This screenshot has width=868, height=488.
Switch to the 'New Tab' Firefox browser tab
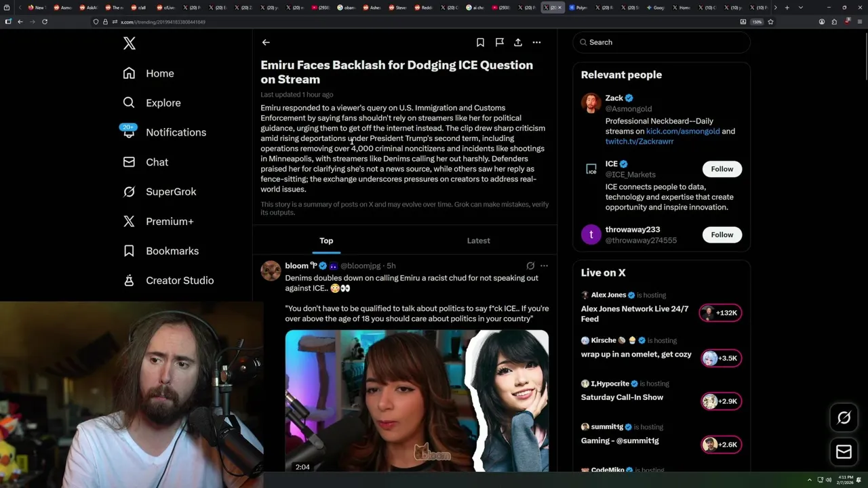tap(37, 7)
